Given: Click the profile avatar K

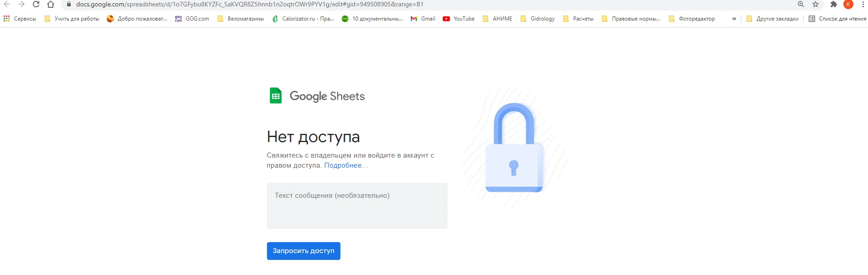Looking at the screenshot, I should click(848, 5).
